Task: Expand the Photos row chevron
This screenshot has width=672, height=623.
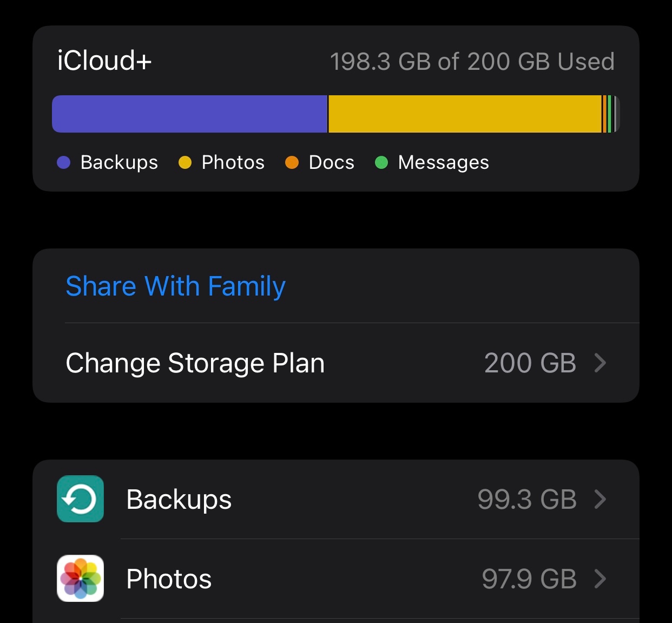Action: tap(600, 579)
